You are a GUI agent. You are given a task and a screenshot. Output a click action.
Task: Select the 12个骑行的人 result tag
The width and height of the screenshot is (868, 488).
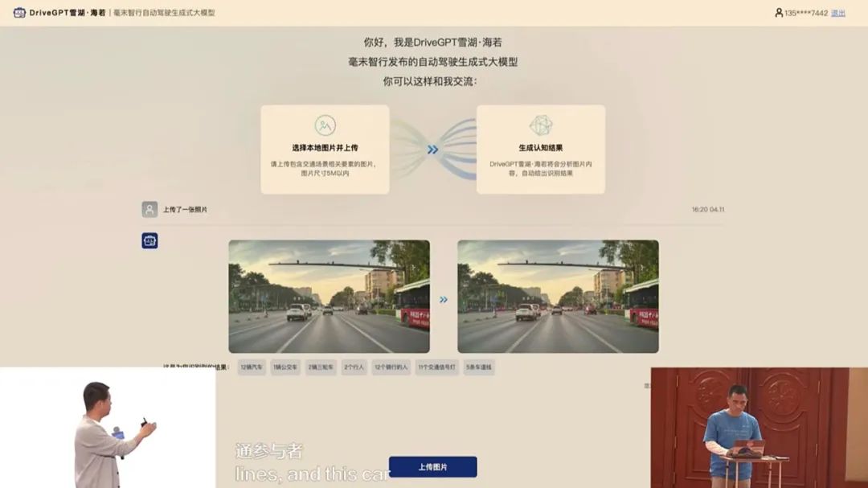click(x=391, y=367)
